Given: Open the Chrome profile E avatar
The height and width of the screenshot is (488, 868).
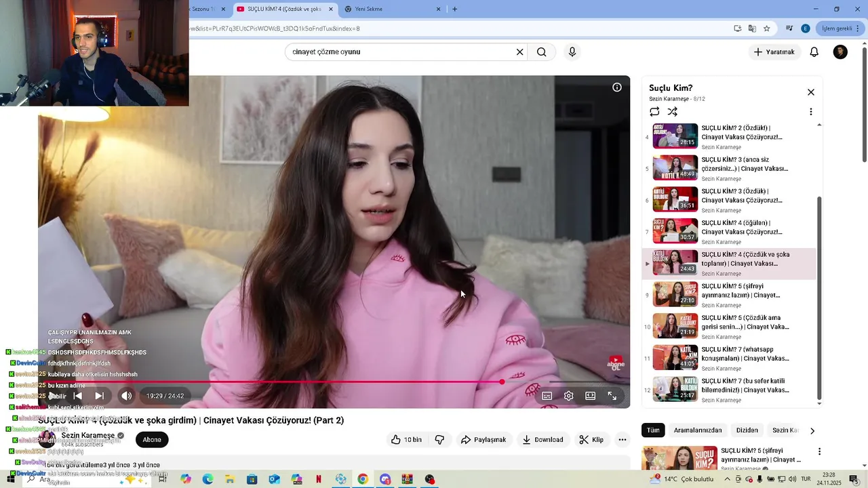Looking at the screenshot, I should click(x=805, y=28).
